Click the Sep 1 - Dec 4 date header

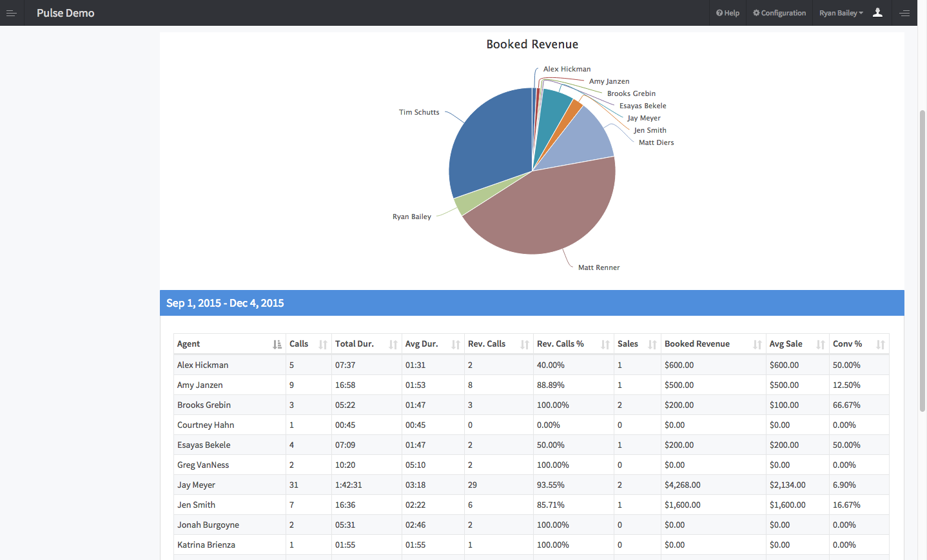pyautogui.click(x=225, y=303)
